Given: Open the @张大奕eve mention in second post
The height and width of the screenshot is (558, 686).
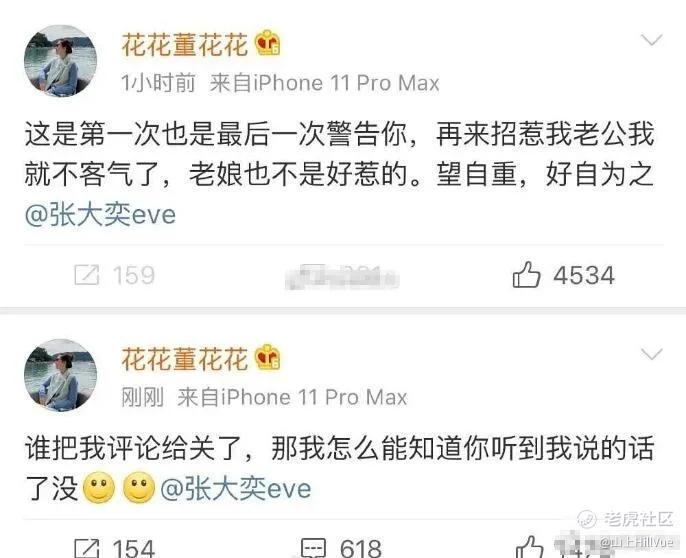Looking at the screenshot, I should [236, 488].
